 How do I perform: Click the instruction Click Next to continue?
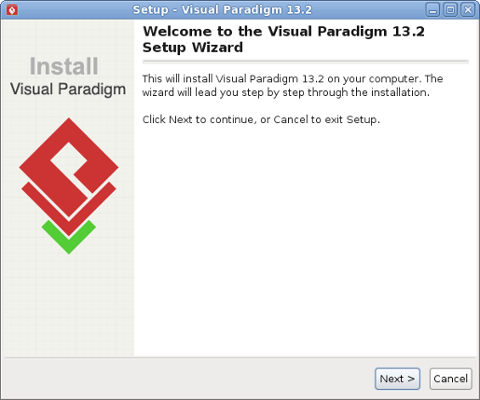point(261,119)
